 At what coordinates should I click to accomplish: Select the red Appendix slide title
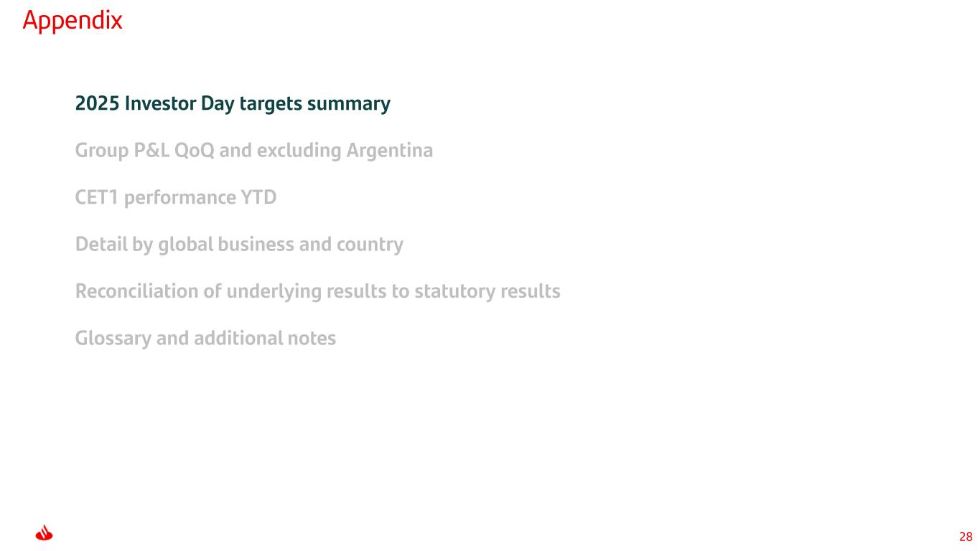tap(73, 21)
